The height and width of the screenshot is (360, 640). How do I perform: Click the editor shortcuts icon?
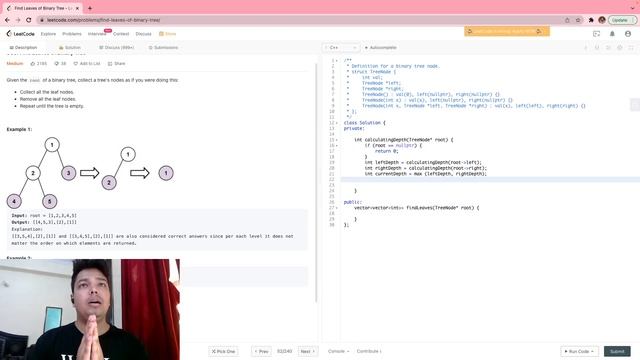[x=608, y=48]
